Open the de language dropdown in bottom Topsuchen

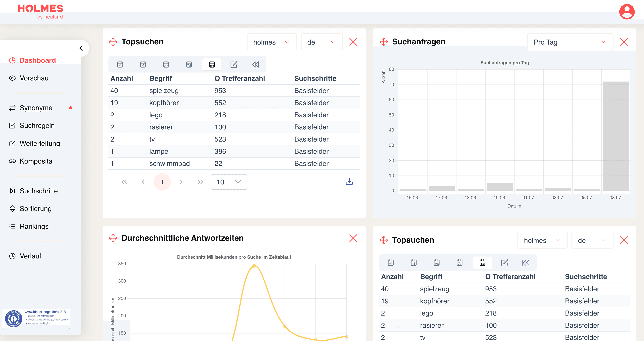(592, 240)
